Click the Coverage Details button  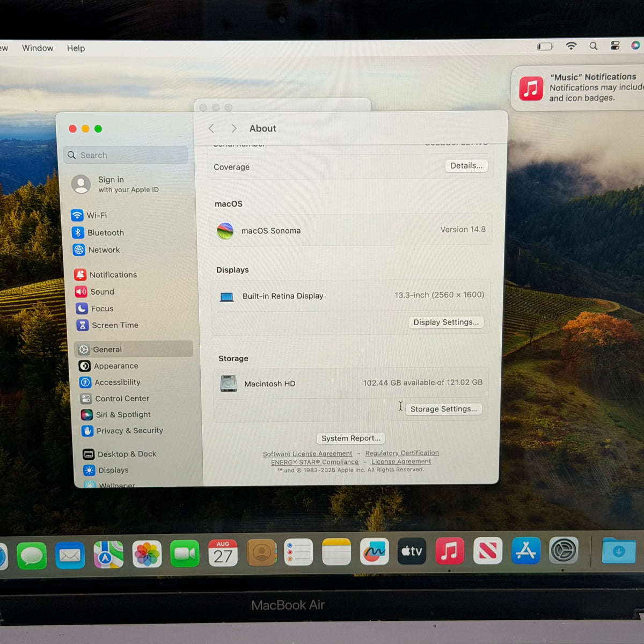tap(466, 166)
